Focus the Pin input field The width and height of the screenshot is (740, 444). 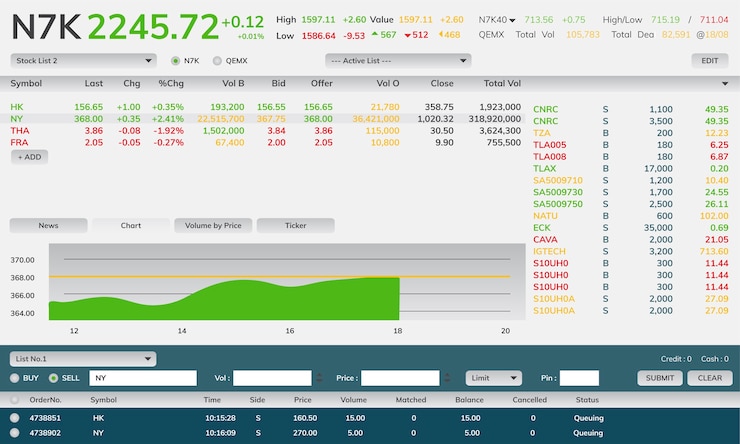pos(579,378)
